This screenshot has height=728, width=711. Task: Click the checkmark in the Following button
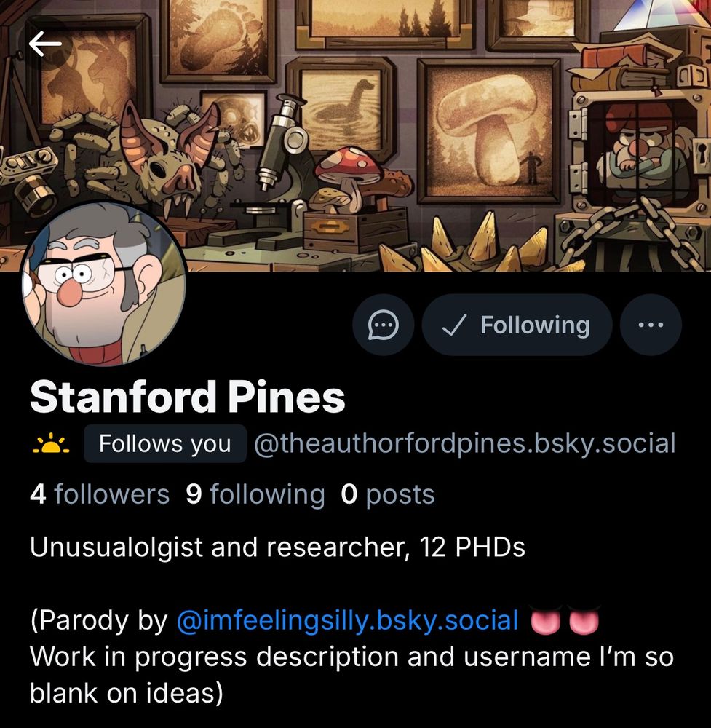[x=454, y=325]
